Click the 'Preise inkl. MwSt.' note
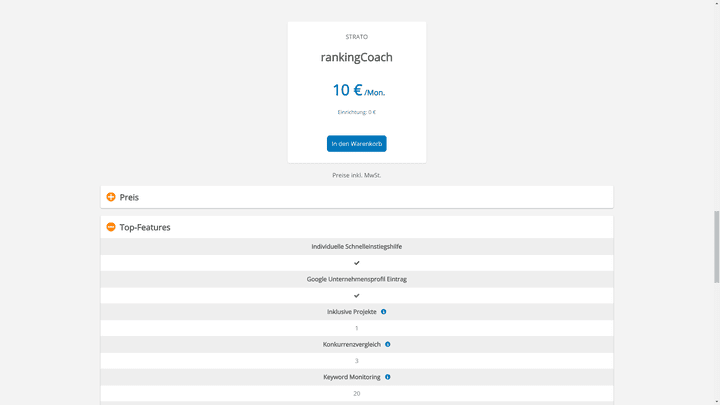Screen dimensions: 720x405 tap(356, 175)
